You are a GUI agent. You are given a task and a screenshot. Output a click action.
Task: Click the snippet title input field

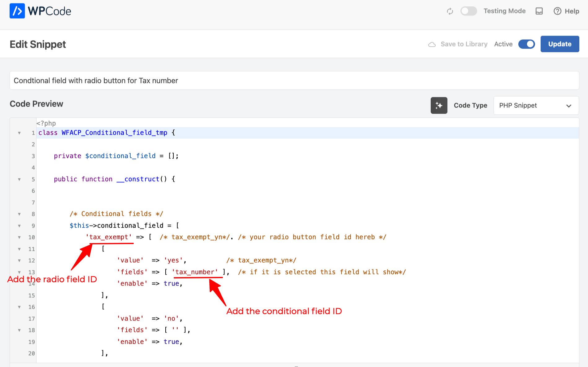294,81
